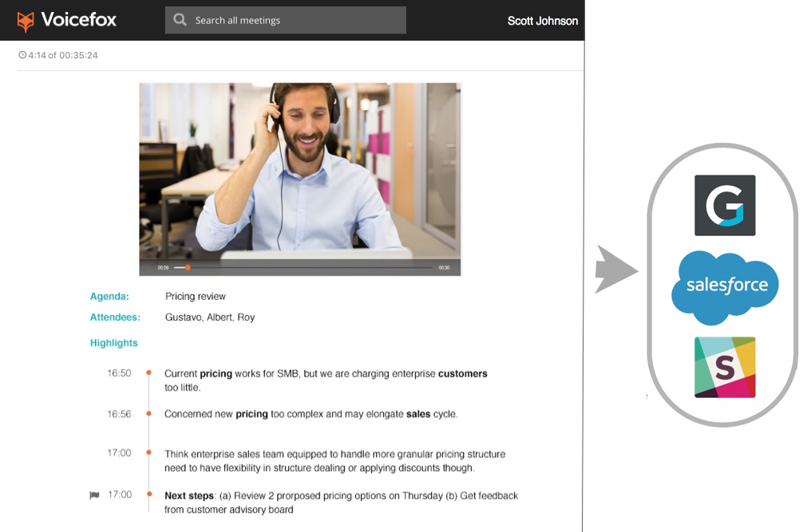Viewport: 807px width, 532px height.
Task: Click the 4:14 of 00:35:24 timestamp
Action: click(63, 55)
